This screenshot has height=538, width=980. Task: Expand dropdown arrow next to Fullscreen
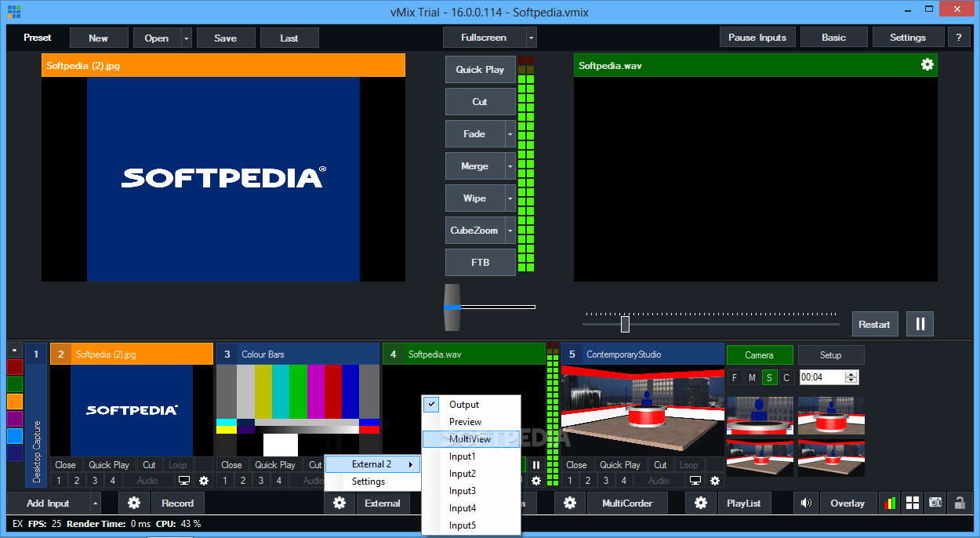[x=531, y=38]
